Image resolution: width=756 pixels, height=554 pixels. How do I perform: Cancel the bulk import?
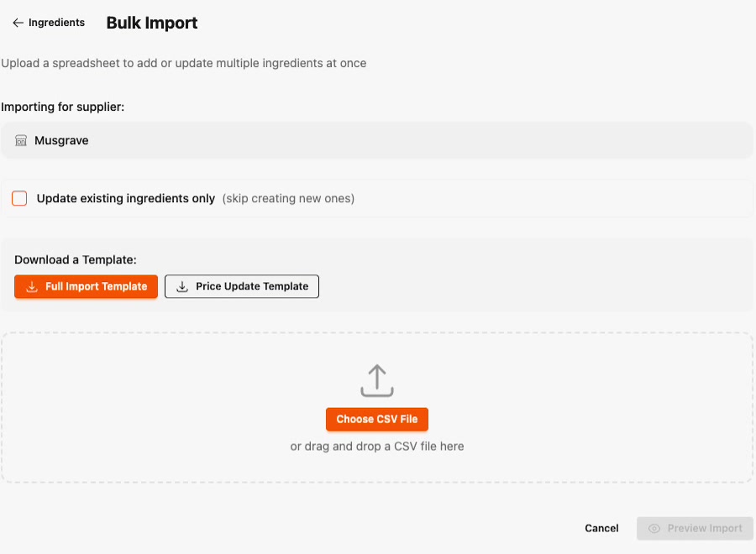(x=601, y=529)
